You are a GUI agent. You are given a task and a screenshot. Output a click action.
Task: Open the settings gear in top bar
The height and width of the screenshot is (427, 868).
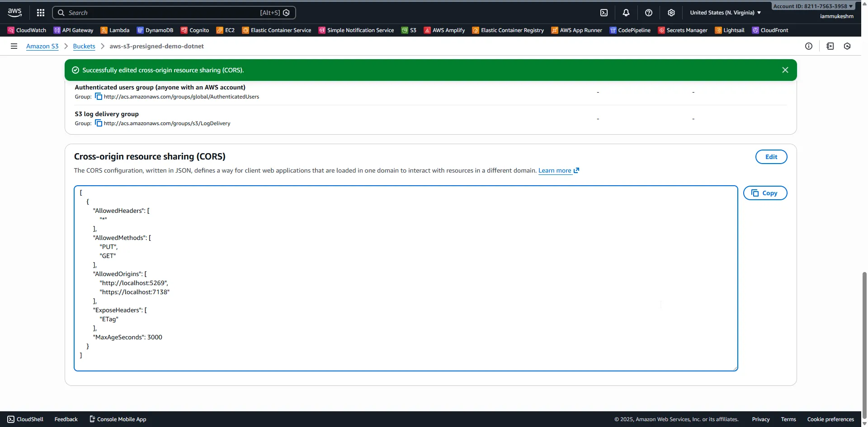tap(671, 13)
